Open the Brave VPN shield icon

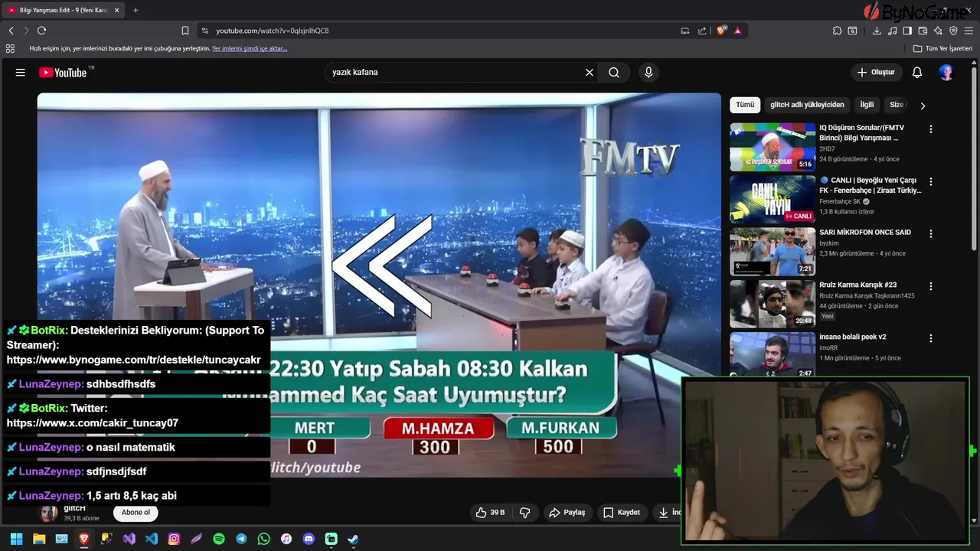click(x=953, y=31)
